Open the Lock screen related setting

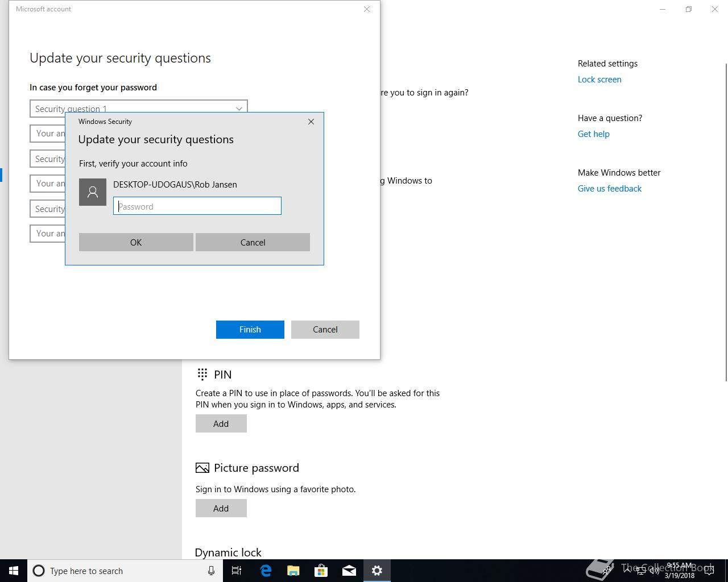point(599,80)
